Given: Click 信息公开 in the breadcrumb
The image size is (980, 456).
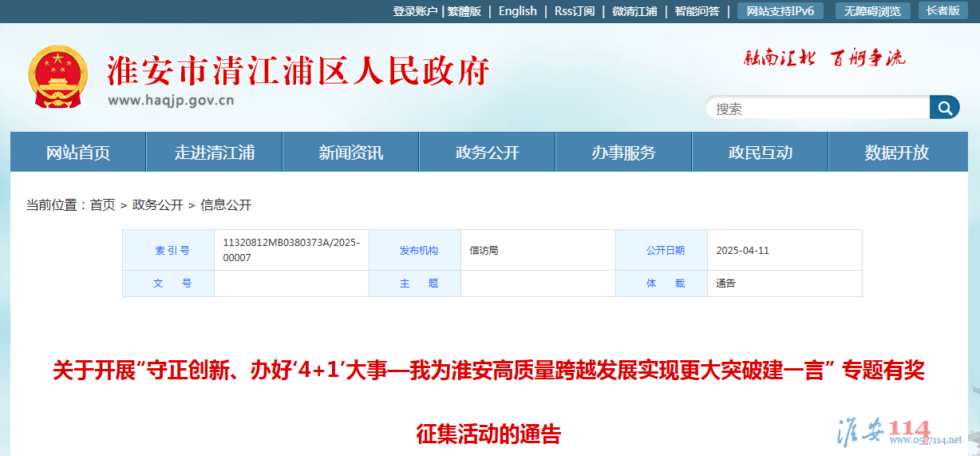Looking at the screenshot, I should (x=226, y=205).
